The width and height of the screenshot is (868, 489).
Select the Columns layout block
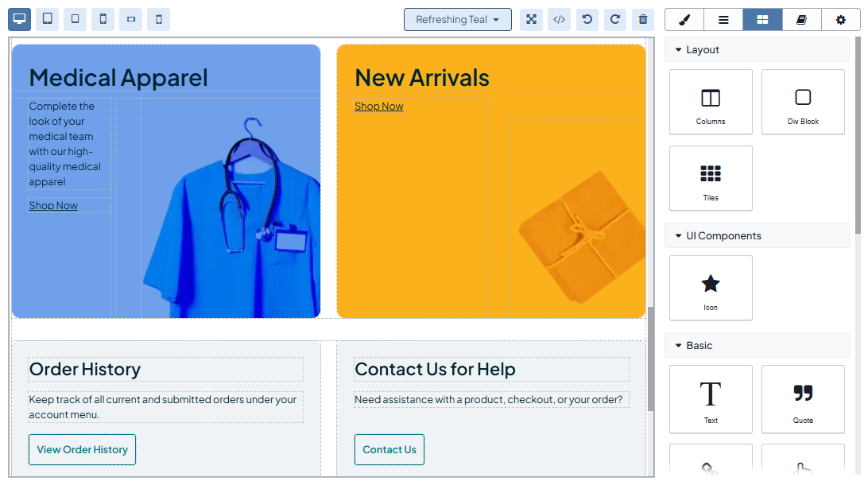click(711, 102)
